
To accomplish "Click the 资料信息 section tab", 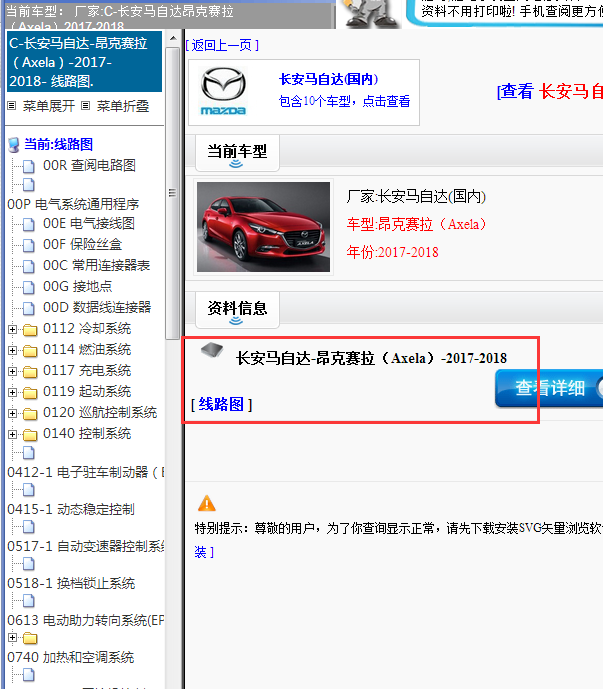I will pos(237,310).
